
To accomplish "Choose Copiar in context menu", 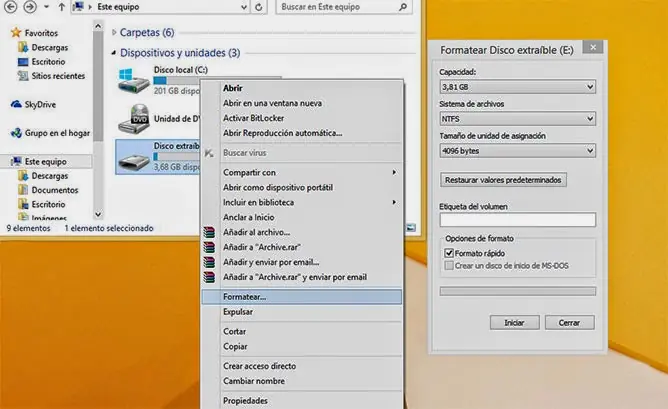I will [302, 346].
